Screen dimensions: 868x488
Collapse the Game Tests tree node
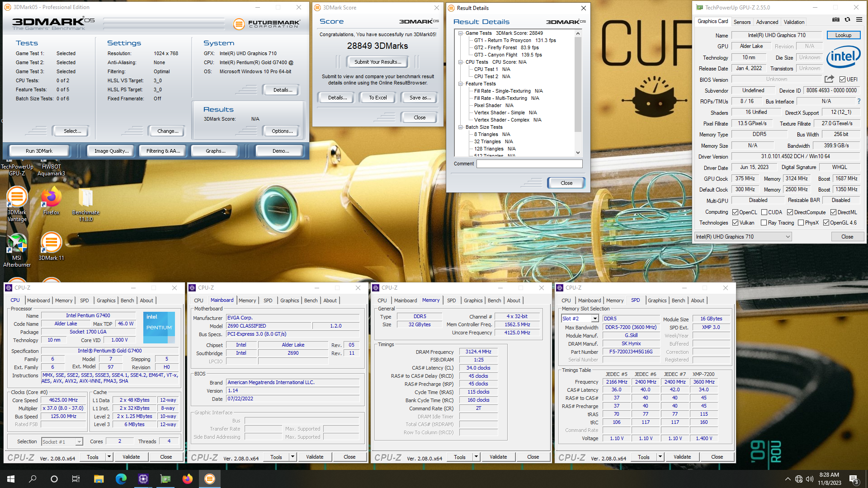click(460, 33)
